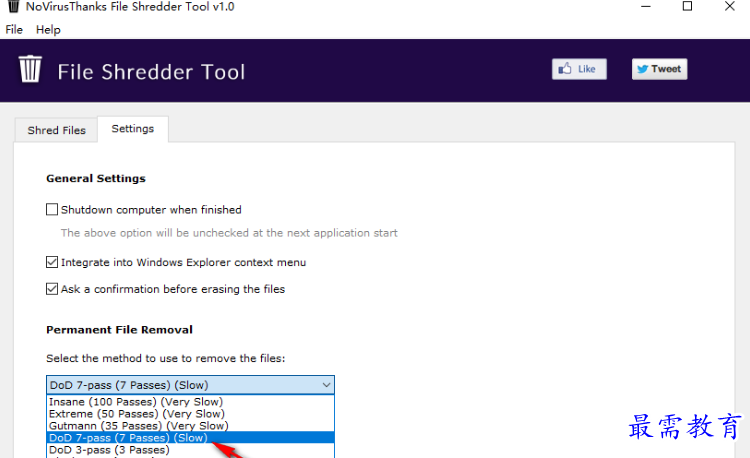750x458 pixels.
Task: Open the Help menu
Action: coord(48,30)
